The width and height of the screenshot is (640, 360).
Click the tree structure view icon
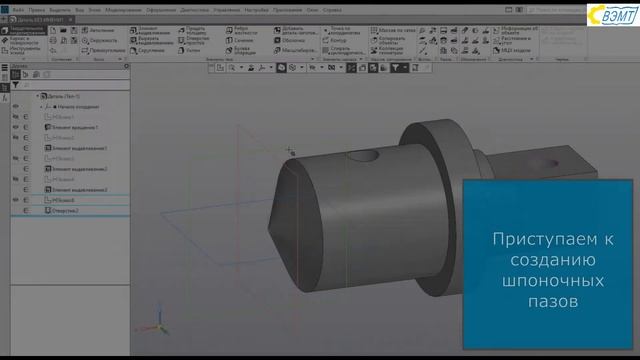(x=16, y=74)
